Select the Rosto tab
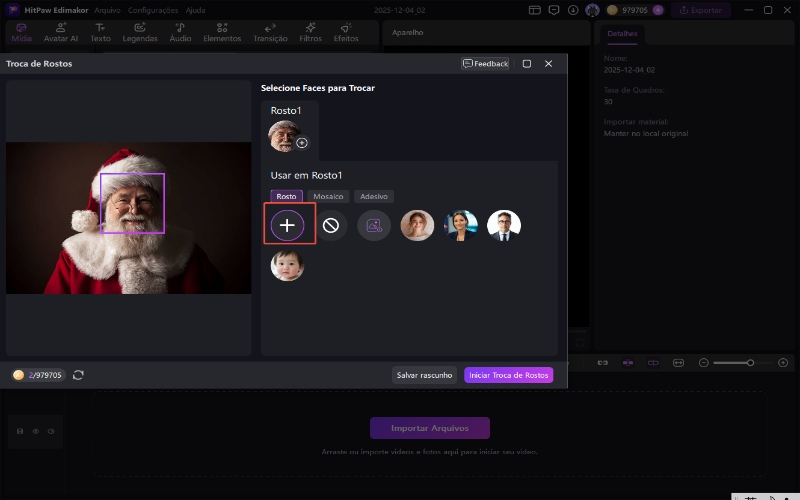 286,197
